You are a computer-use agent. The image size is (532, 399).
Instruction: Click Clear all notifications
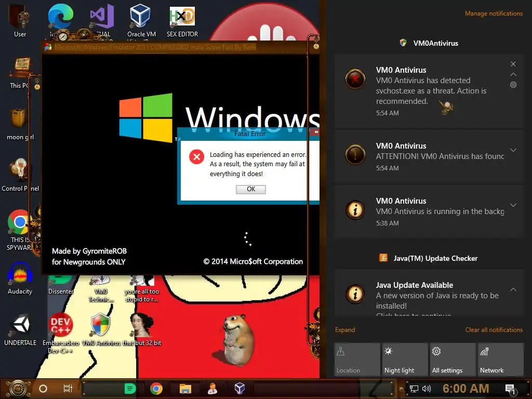494,330
